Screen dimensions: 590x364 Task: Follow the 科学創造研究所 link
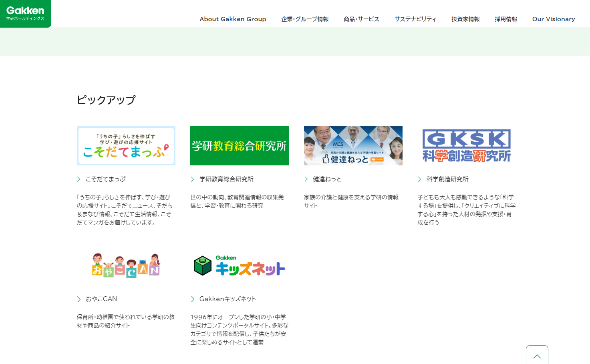(x=447, y=179)
